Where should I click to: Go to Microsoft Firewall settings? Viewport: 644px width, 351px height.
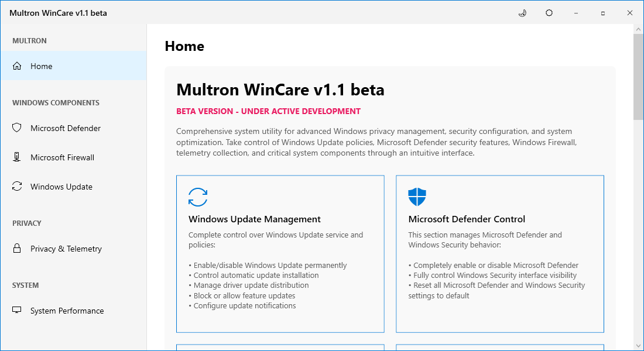[74, 157]
